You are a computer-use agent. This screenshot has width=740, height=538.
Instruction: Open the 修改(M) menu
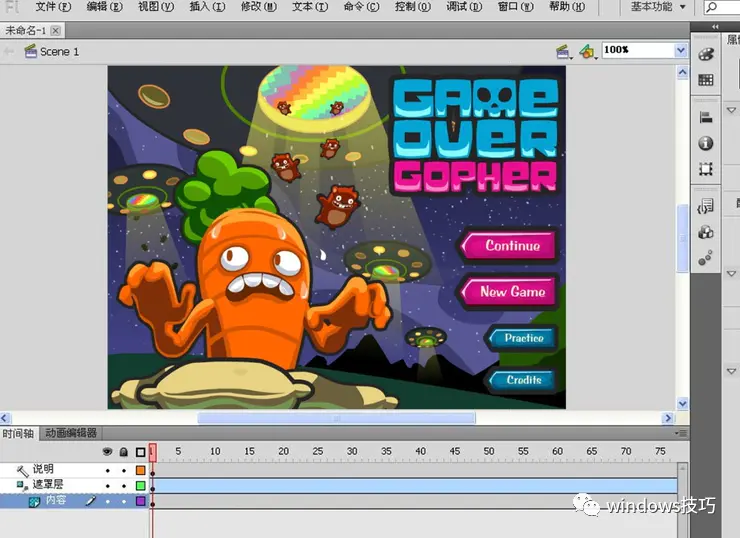(x=258, y=7)
